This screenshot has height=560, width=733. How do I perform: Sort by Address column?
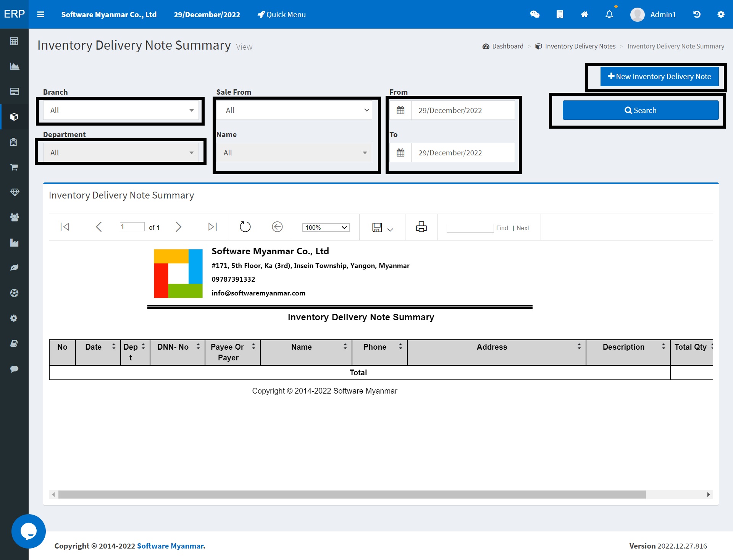(x=579, y=347)
